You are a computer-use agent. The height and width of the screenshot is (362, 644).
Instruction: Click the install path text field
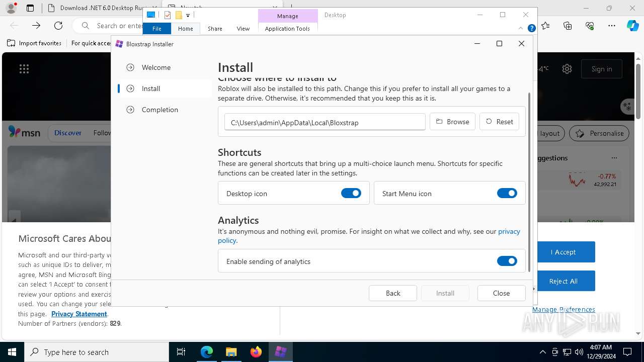click(x=325, y=122)
